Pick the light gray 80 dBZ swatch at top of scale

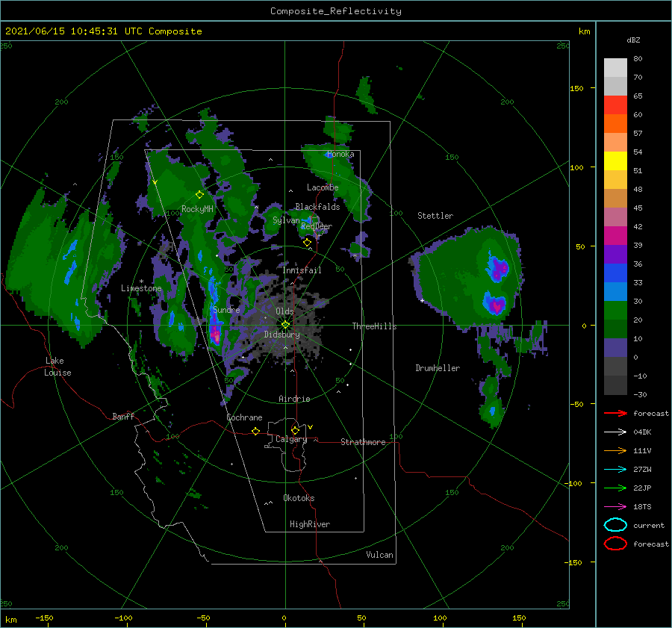point(615,68)
